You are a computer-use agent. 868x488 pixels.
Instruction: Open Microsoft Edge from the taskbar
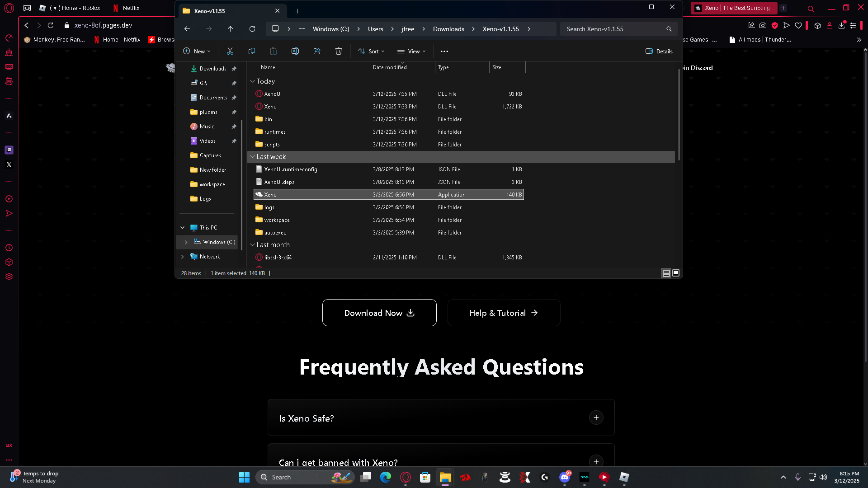tap(386, 477)
